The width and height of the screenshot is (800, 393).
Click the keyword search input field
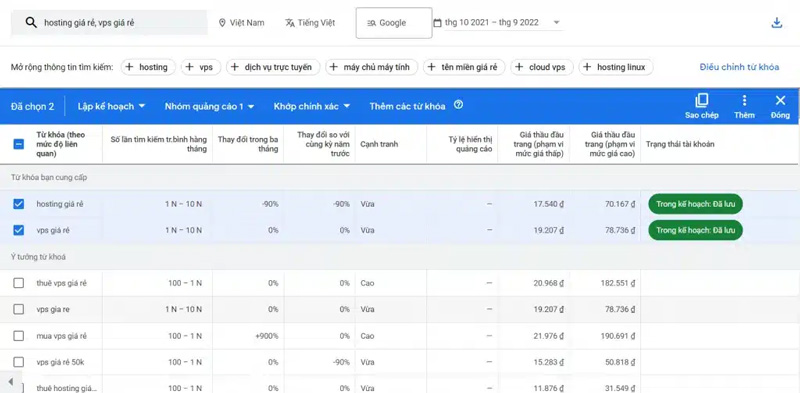109,23
